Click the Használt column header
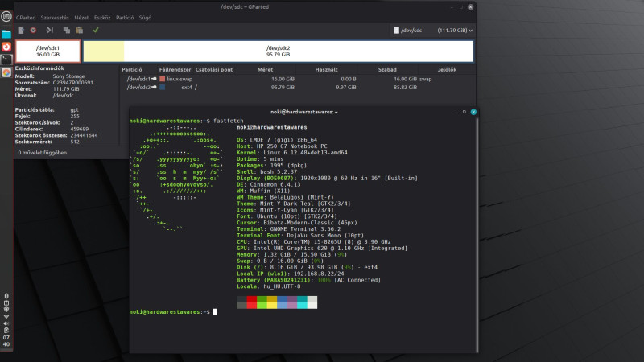 tap(327, 70)
